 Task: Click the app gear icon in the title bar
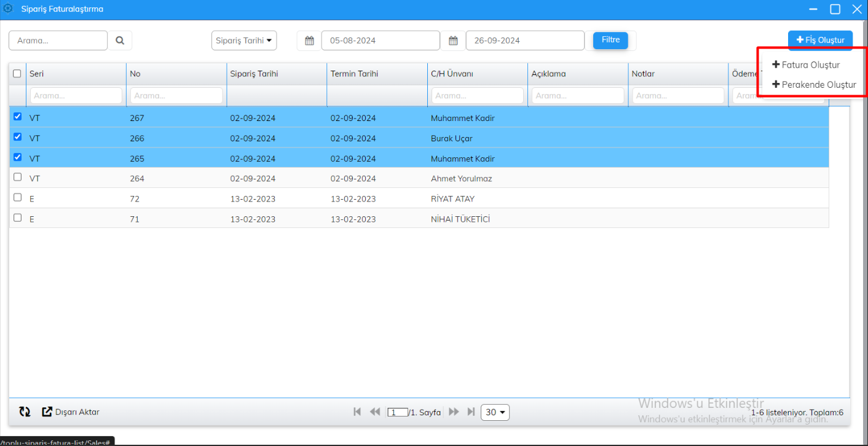(x=9, y=9)
